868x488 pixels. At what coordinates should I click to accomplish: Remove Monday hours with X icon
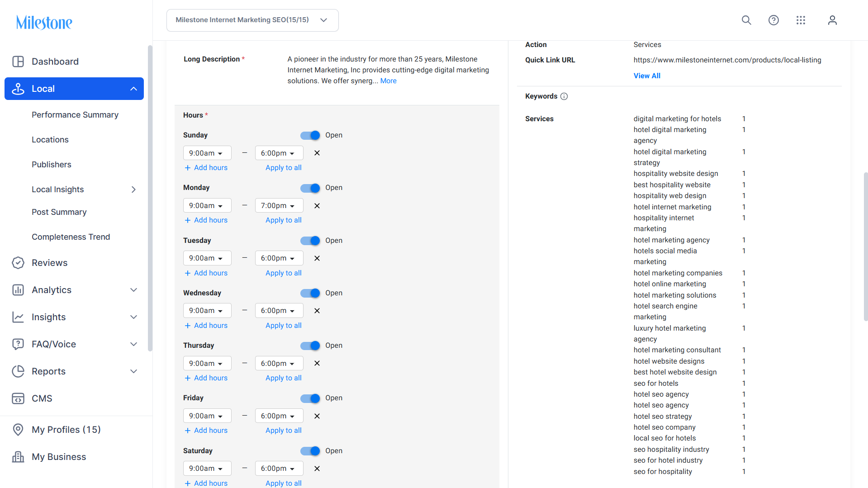point(317,206)
